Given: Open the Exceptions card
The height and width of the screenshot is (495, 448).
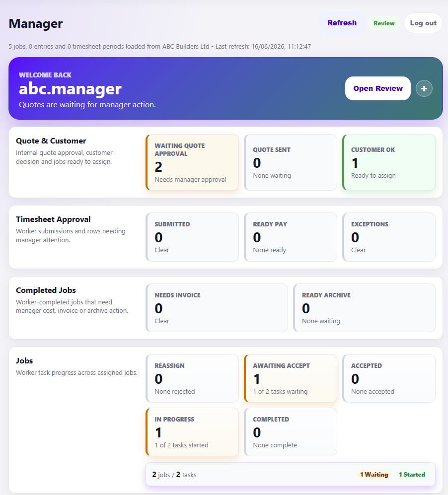Looking at the screenshot, I should 389,237.
